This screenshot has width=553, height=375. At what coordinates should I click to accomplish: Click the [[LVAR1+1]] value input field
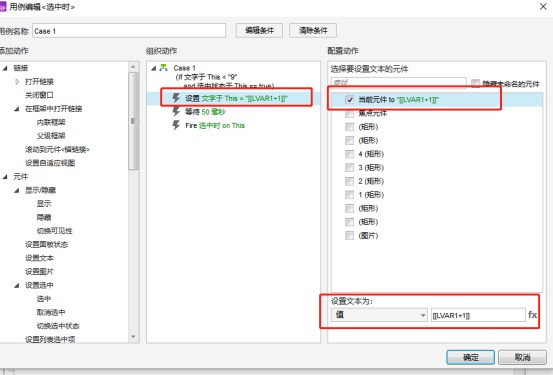click(x=478, y=315)
